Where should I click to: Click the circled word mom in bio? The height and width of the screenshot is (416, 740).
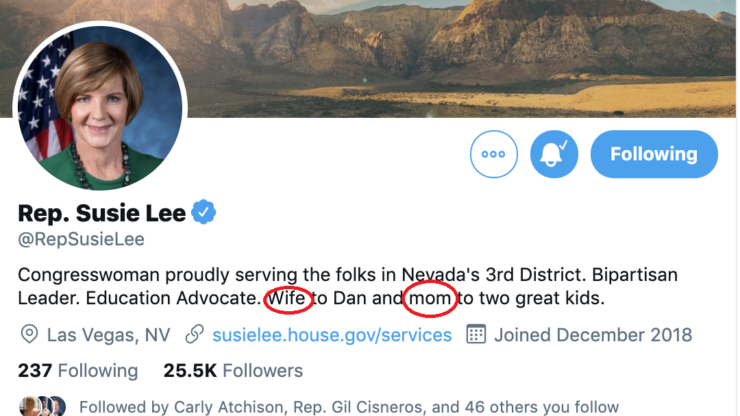pyautogui.click(x=431, y=298)
